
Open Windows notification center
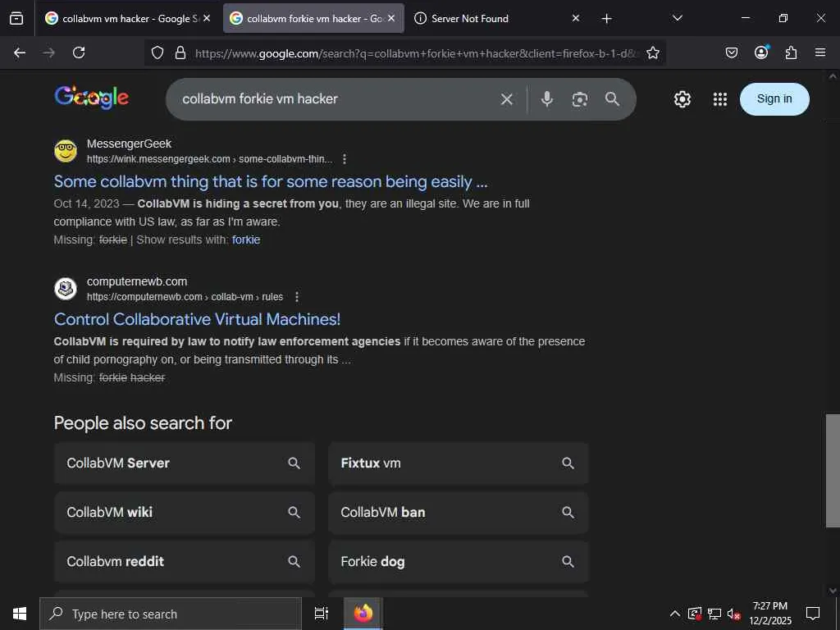coord(813,614)
